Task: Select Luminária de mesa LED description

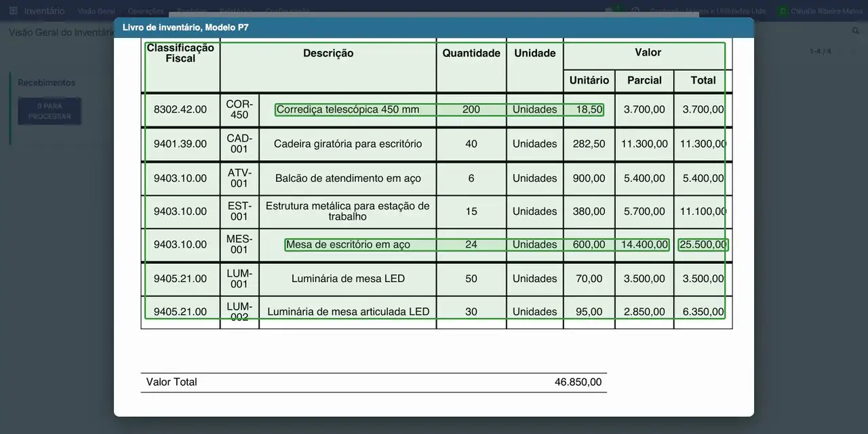Action: pyautogui.click(x=348, y=279)
